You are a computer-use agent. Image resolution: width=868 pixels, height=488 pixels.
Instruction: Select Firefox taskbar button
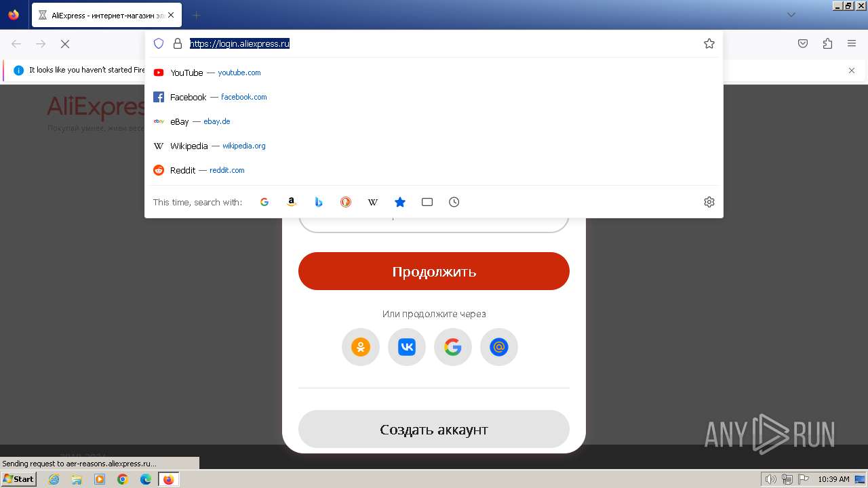coord(168,479)
